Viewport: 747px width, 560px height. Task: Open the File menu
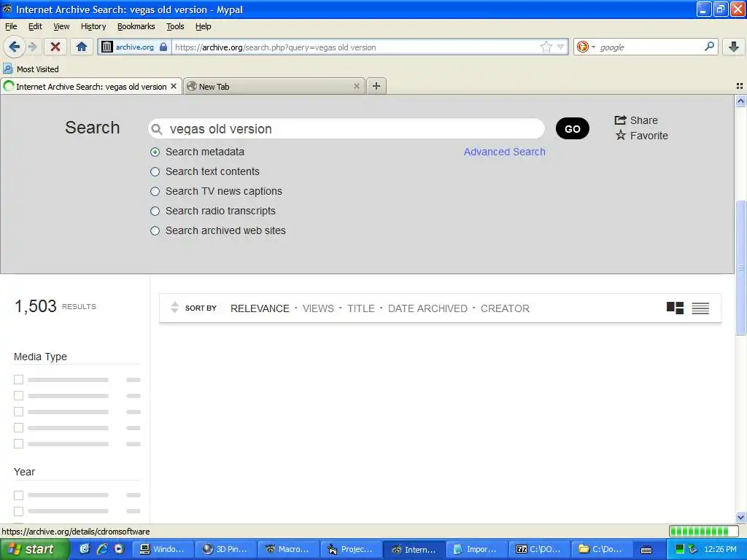coord(11,26)
